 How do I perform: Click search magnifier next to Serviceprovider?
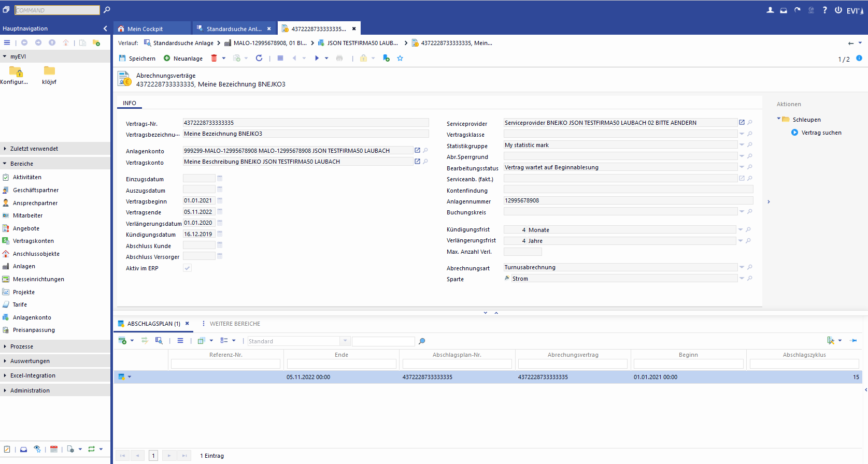750,123
